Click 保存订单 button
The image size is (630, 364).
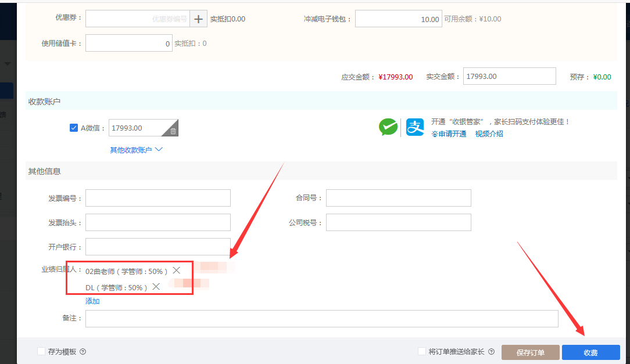point(531,352)
